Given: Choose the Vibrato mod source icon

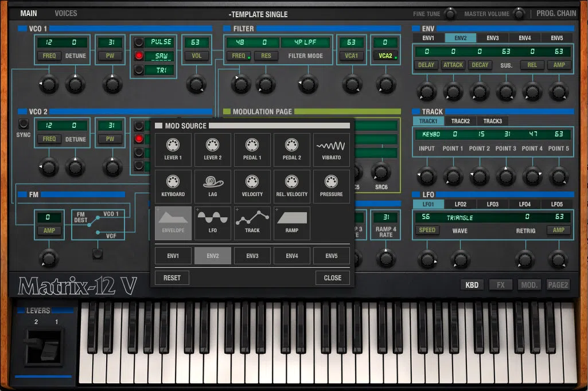Looking at the screenshot, I should click(331, 150).
